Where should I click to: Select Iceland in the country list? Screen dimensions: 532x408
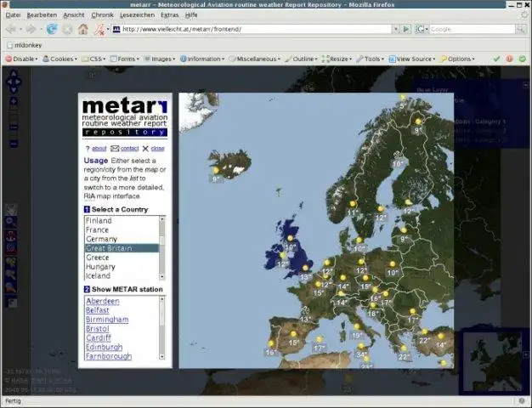coord(122,275)
